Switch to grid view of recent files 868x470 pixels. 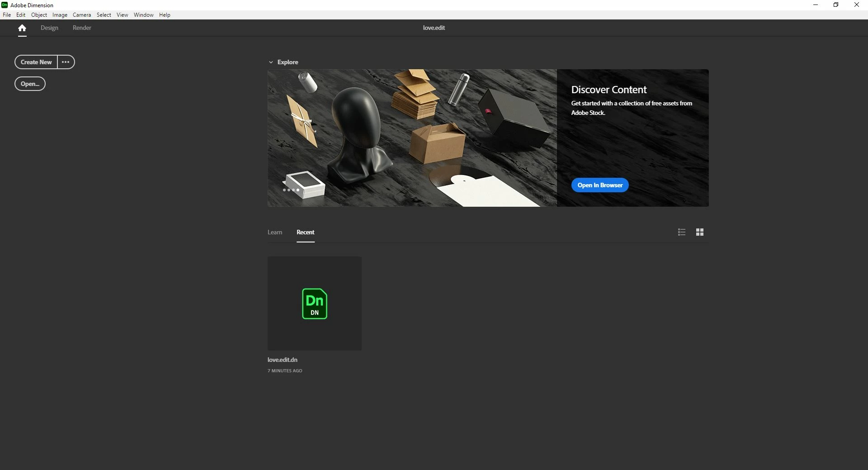pyautogui.click(x=700, y=232)
